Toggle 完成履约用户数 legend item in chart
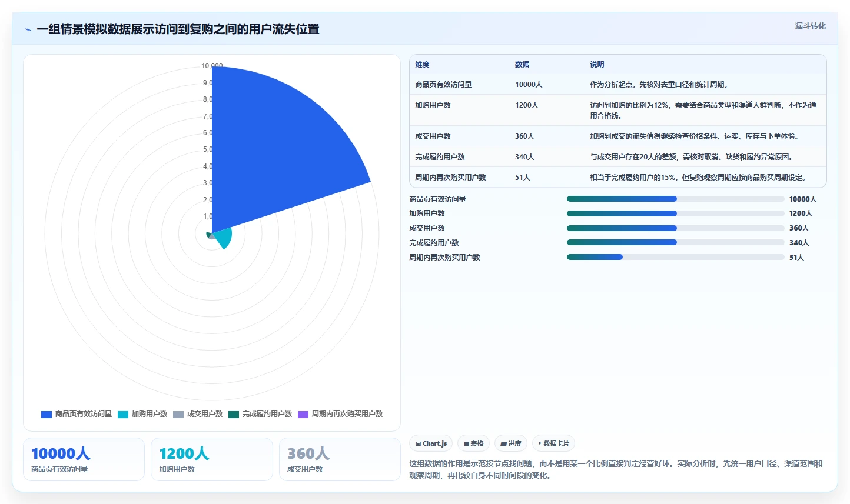The width and height of the screenshot is (850, 504). 260,414
